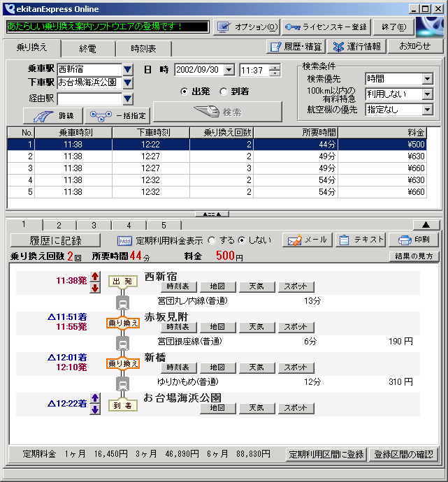Open 履歴・精算 history button
This screenshot has width=448, height=482.
[x=296, y=47]
